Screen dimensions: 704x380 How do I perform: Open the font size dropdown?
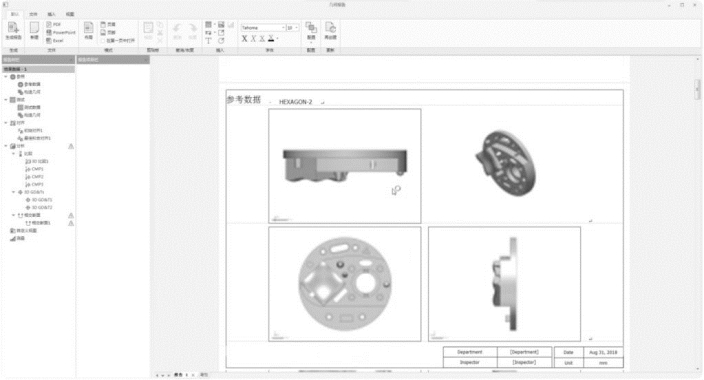[x=293, y=28]
